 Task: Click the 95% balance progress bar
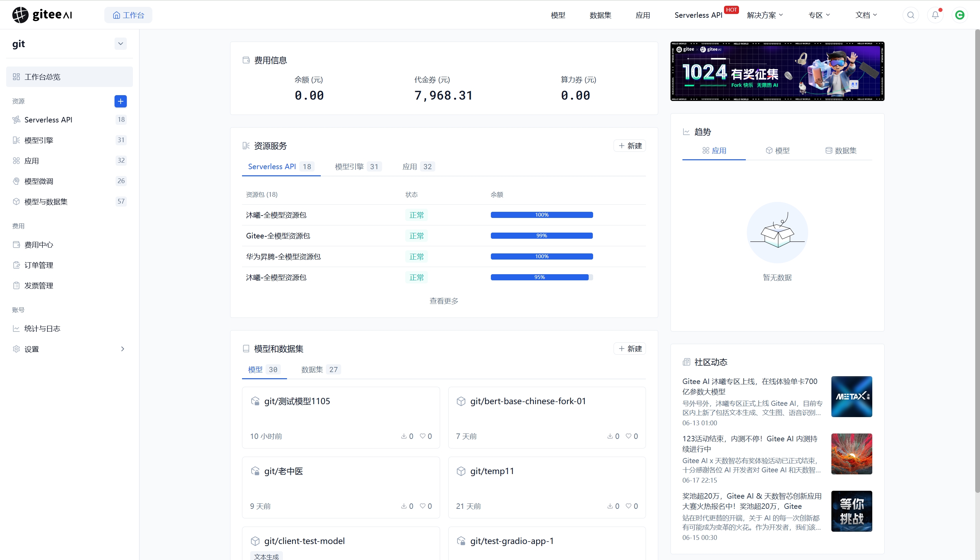point(542,277)
